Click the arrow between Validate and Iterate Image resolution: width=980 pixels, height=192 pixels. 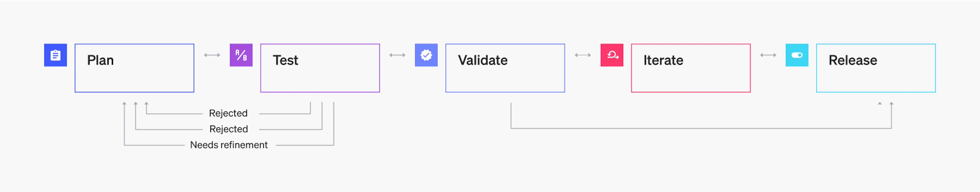click(x=582, y=55)
